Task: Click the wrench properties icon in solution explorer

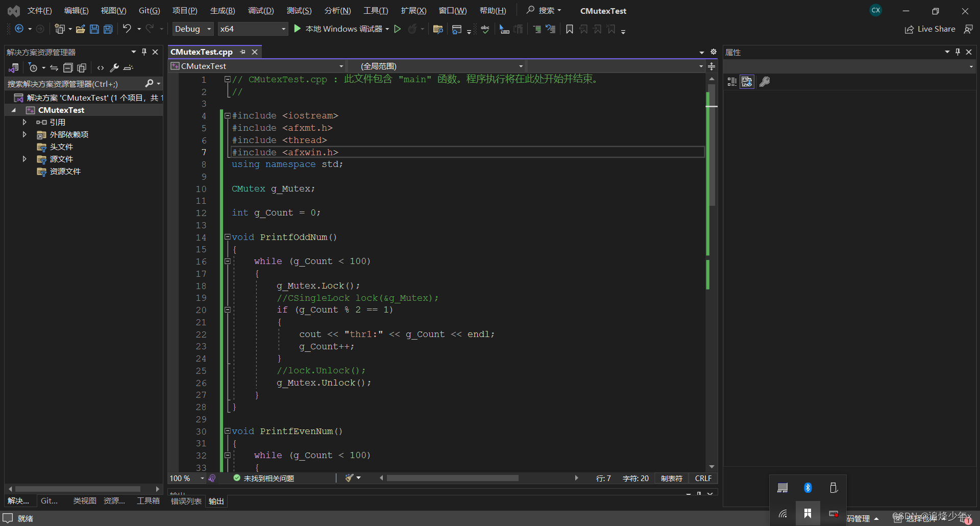Action: (x=114, y=68)
